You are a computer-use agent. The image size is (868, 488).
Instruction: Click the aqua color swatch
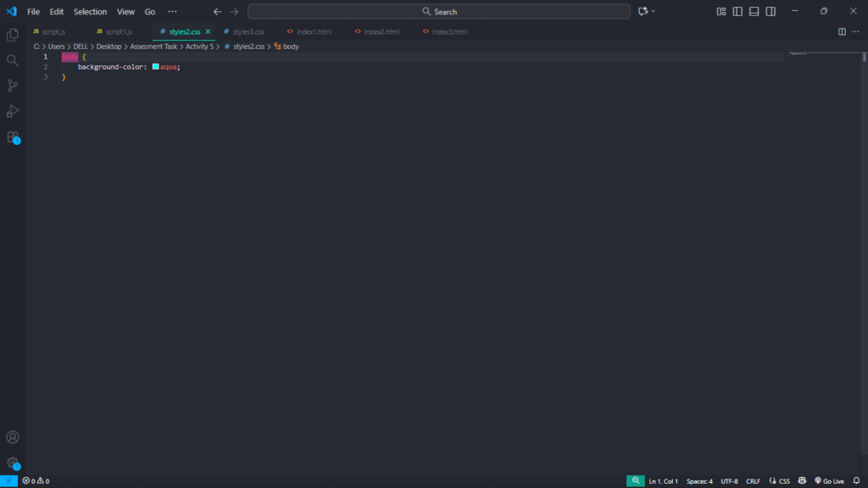[156, 66]
